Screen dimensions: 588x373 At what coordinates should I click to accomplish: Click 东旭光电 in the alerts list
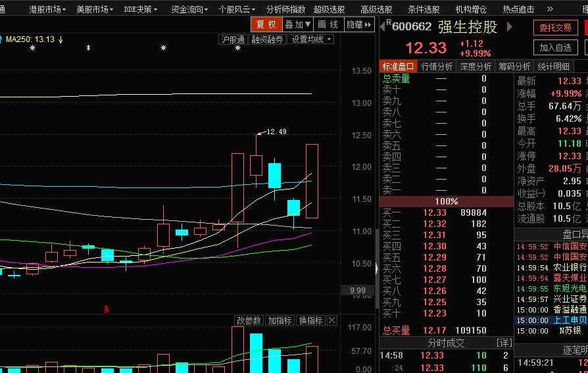[570, 289]
